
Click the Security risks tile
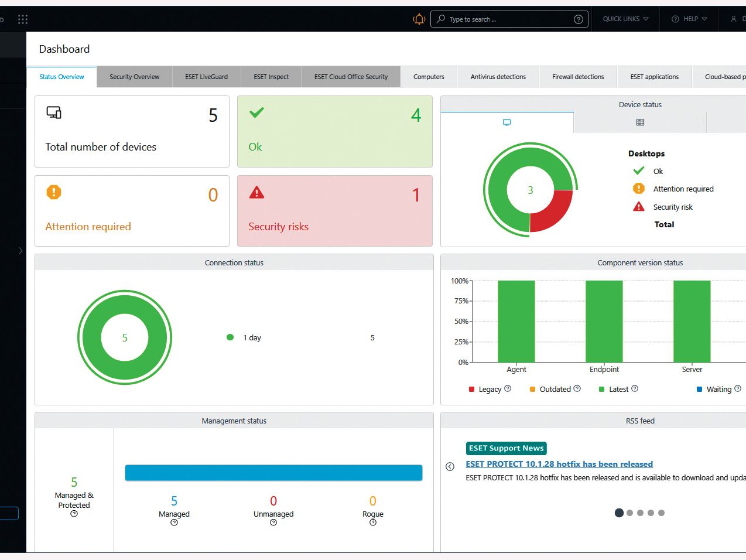coord(335,211)
